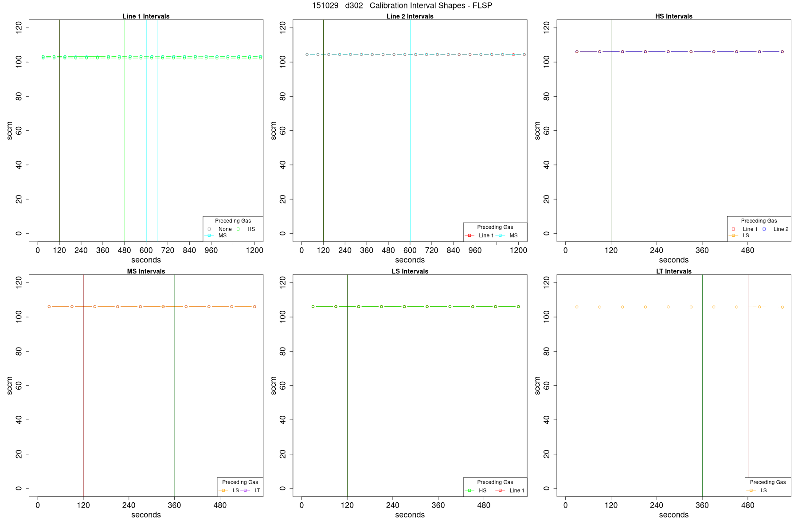The width and height of the screenshot is (798, 532).
Task: Click the HS Intervals plot title
Action: pyautogui.click(x=674, y=16)
